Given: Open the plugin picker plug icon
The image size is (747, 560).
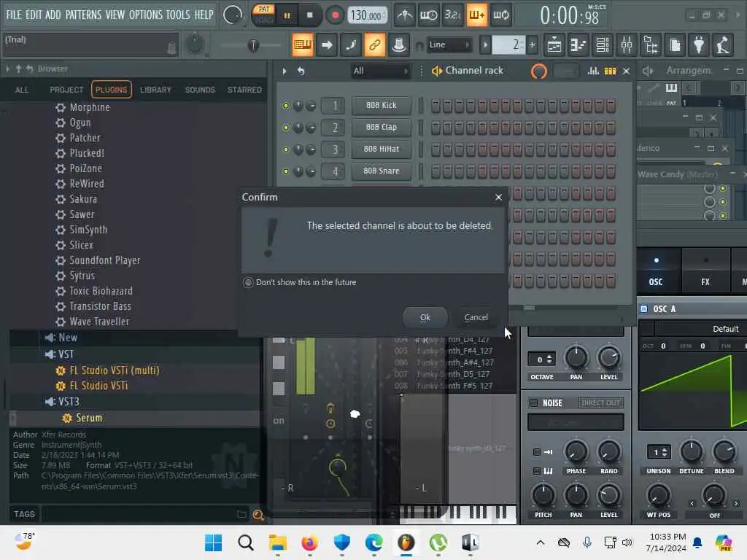Looking at the screenshot, I should coord(698,45).
